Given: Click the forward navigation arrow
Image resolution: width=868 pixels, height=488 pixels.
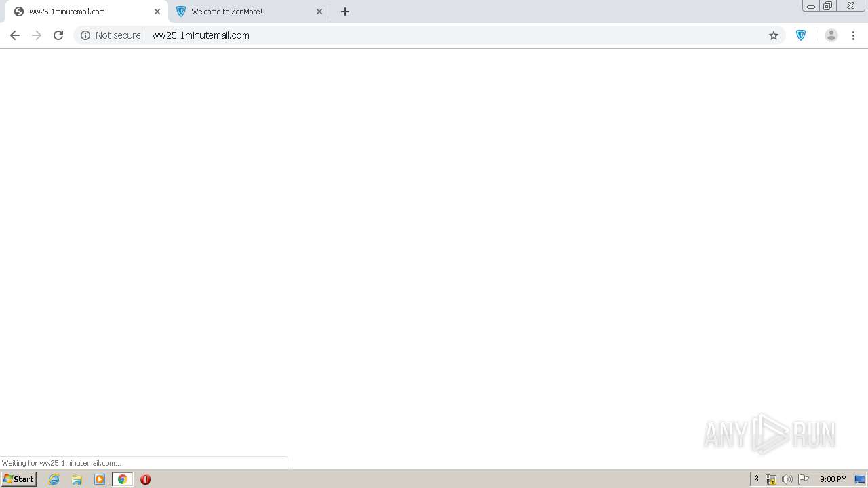Looking at the screenshot, I should pos(37,35).
